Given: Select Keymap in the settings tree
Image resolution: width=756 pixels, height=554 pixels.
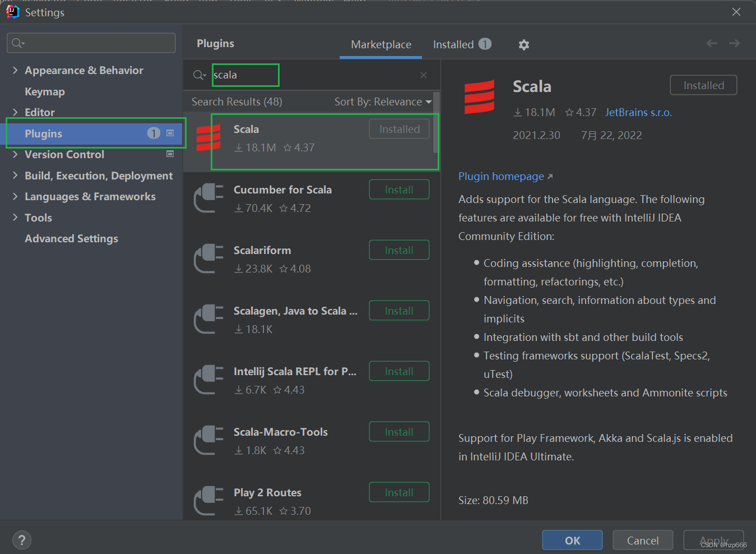Looking at the screenshot, I should [x=45, y=91].
